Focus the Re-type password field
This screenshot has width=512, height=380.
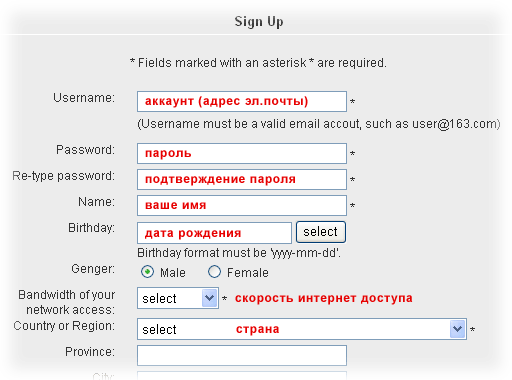click(242, 179)
